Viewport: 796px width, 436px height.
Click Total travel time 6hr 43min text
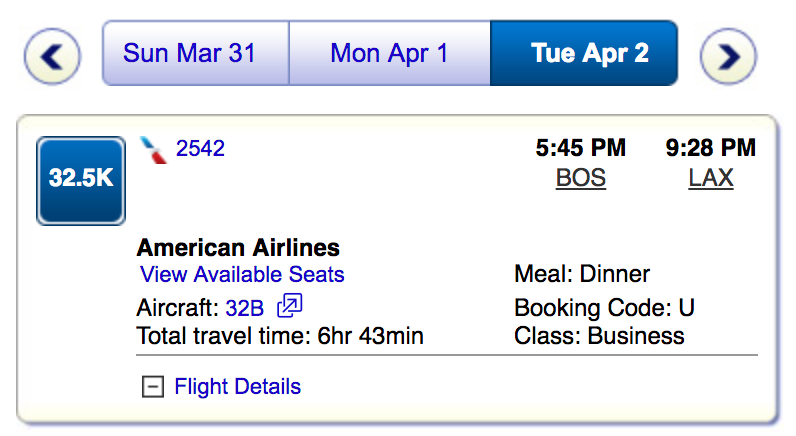tap(280, 336)
